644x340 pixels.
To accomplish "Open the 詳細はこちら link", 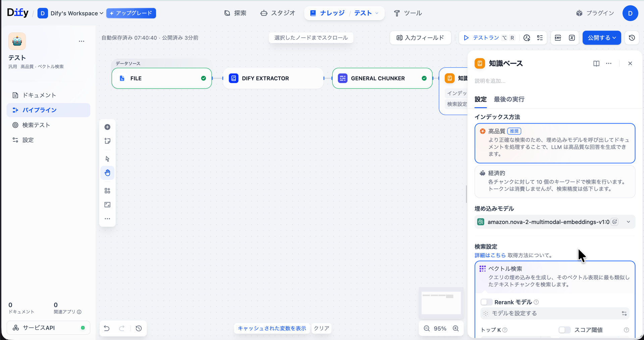I will (x=490, y=255).
